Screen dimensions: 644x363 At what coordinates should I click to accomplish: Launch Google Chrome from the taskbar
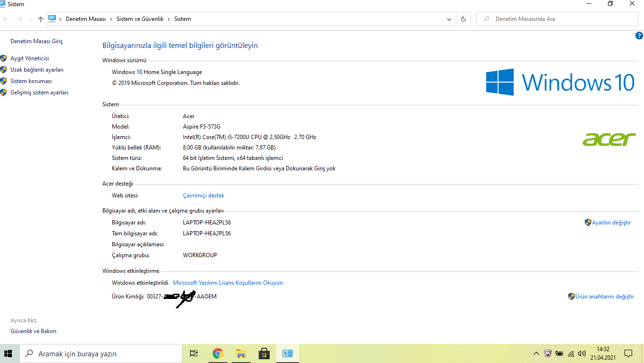(x=218, y=354)
